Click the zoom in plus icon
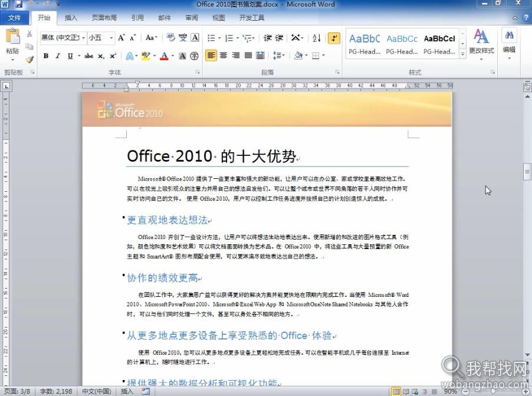 tap(525, 392)
